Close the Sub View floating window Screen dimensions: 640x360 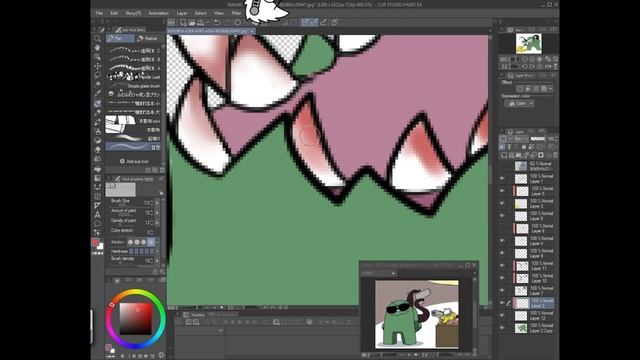point(474,265)
